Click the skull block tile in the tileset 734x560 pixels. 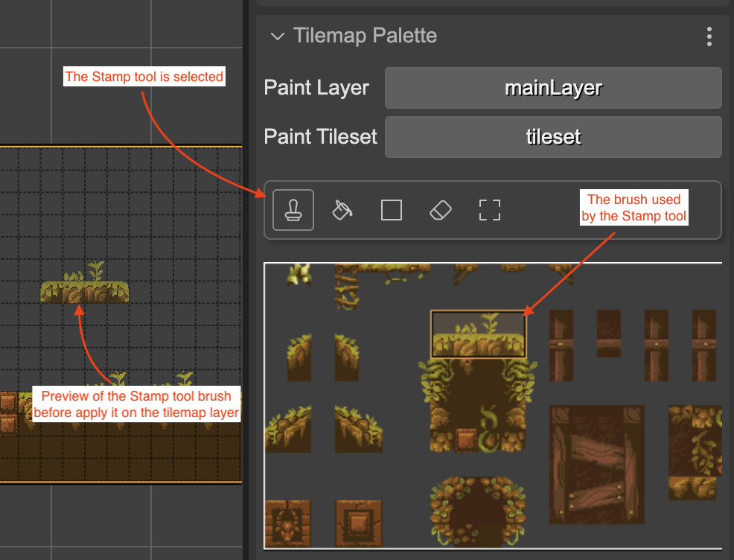point(289,524)
